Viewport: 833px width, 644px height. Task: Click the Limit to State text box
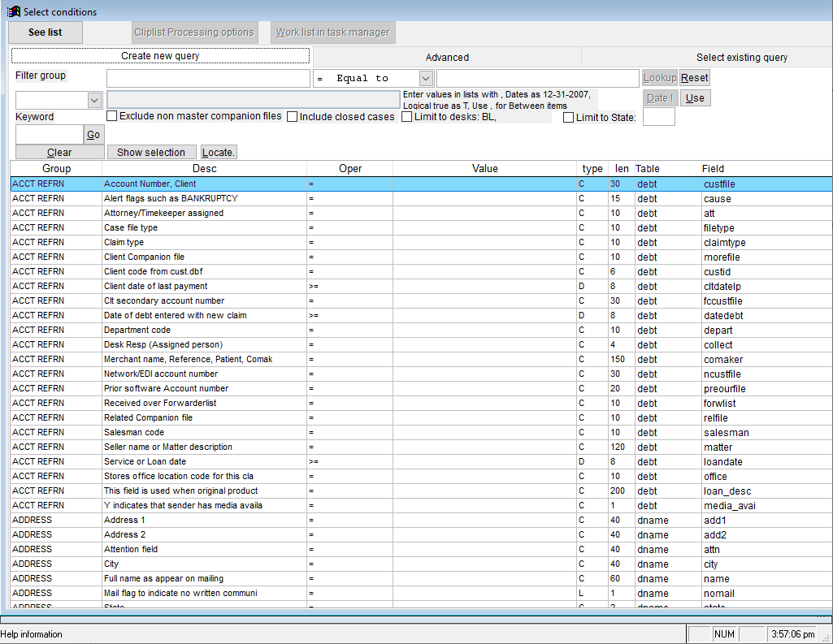point(659,117)
